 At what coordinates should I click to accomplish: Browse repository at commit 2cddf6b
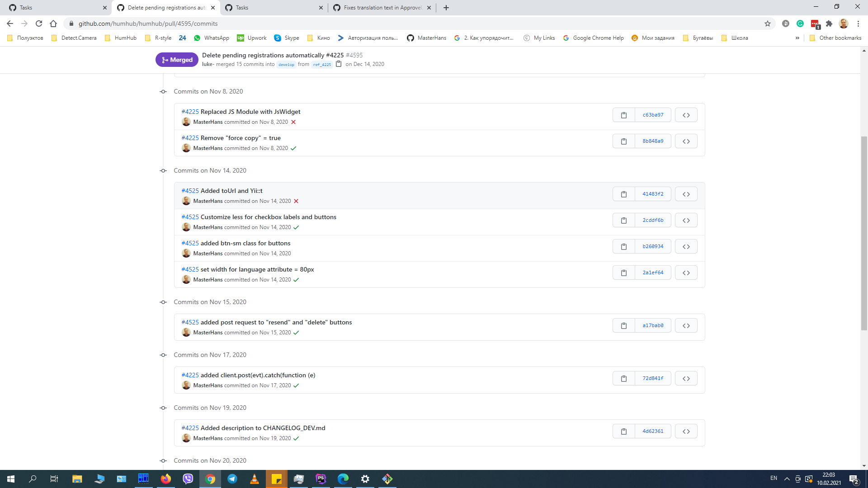pos(686,220)
